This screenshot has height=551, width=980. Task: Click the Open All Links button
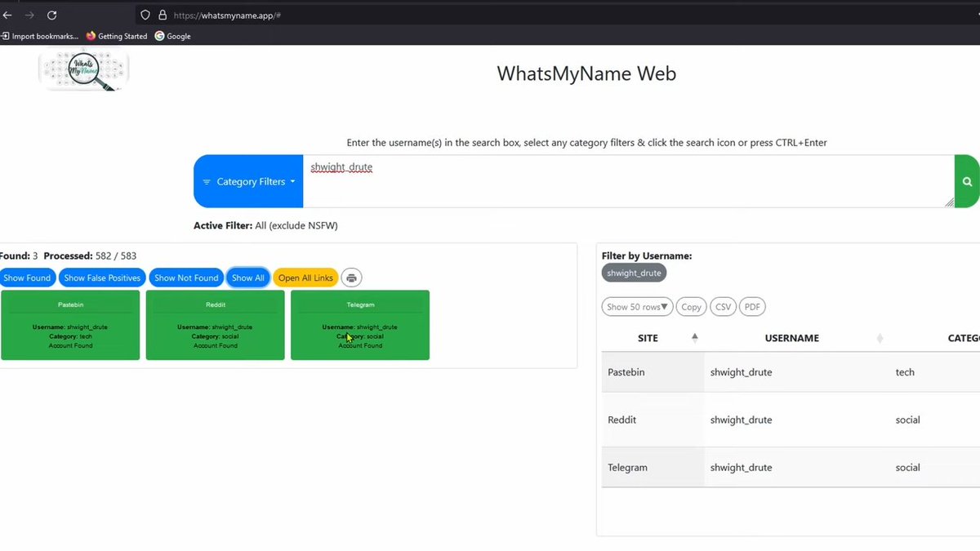pyautogui.click(x=305, y=278)
